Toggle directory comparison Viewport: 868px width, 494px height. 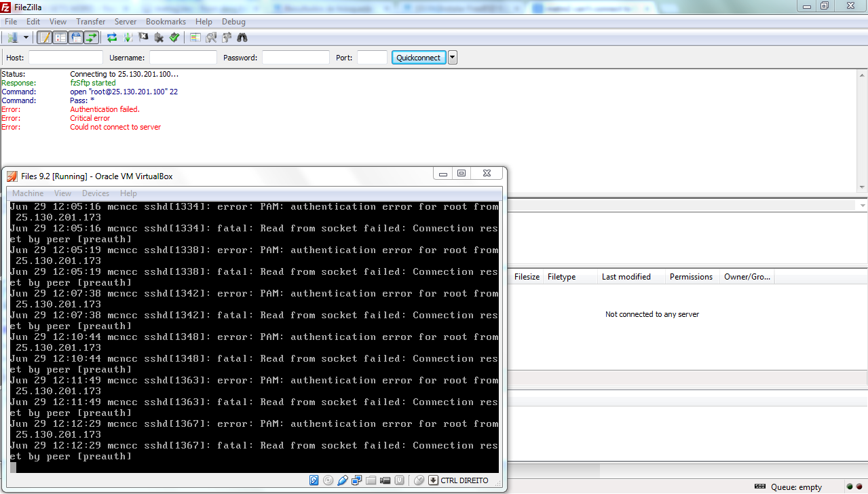tap(211, 37)
